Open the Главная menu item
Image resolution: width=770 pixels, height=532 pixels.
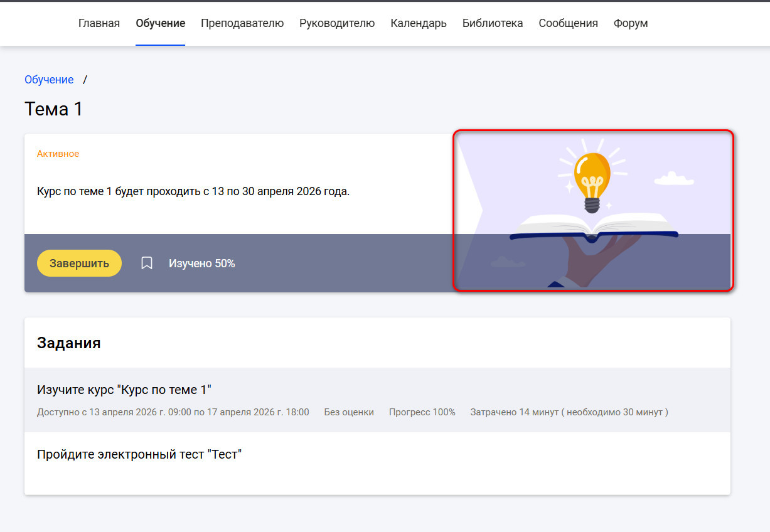[99, 23]
